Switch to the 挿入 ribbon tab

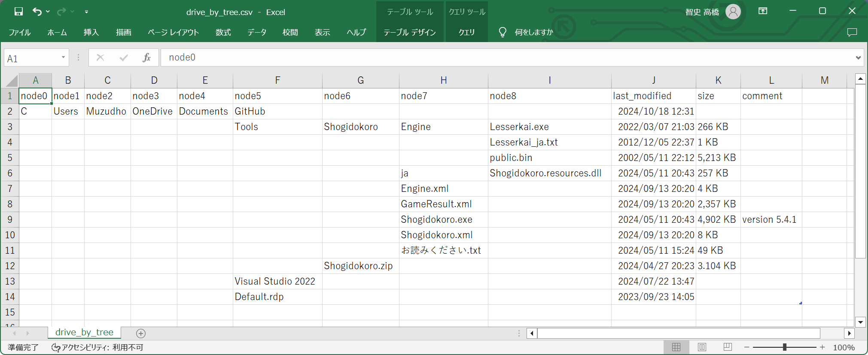point(91,32)
